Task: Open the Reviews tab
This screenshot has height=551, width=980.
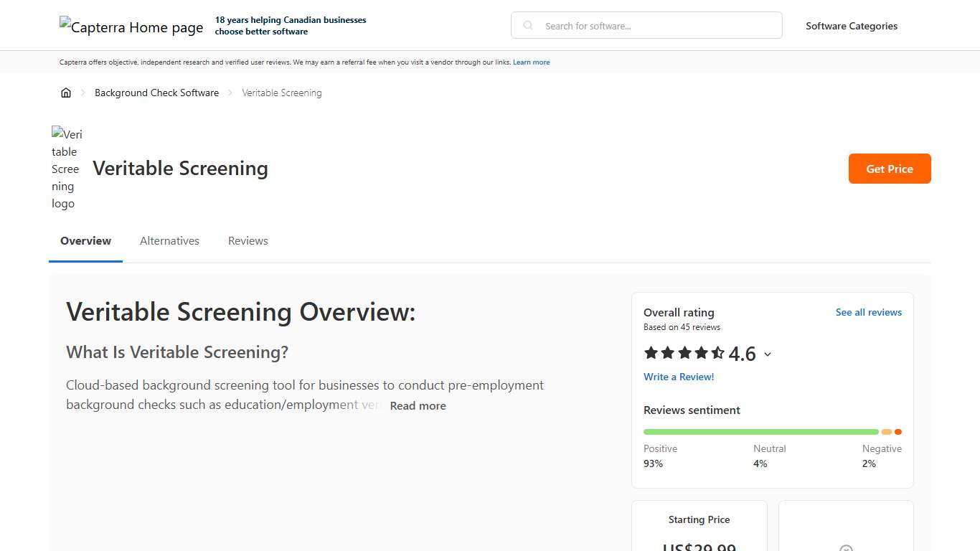Action: pos(248,240)
